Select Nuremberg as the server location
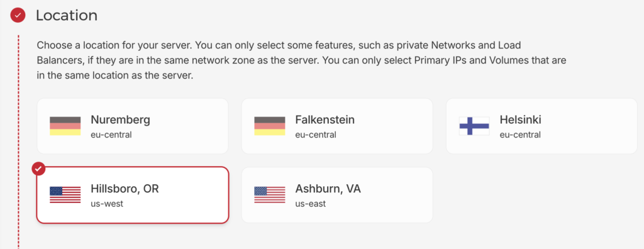 click(133, 126)
